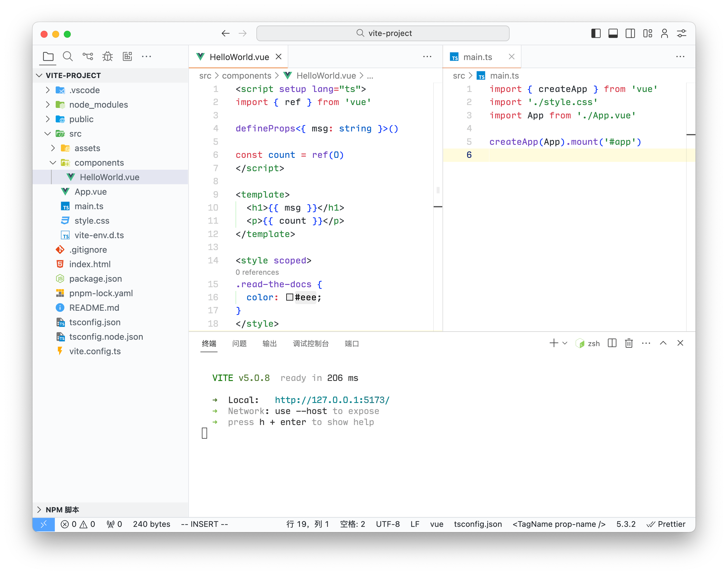Kill terminal with trash icon
The image size is (728, 575).
click(629, 343)
